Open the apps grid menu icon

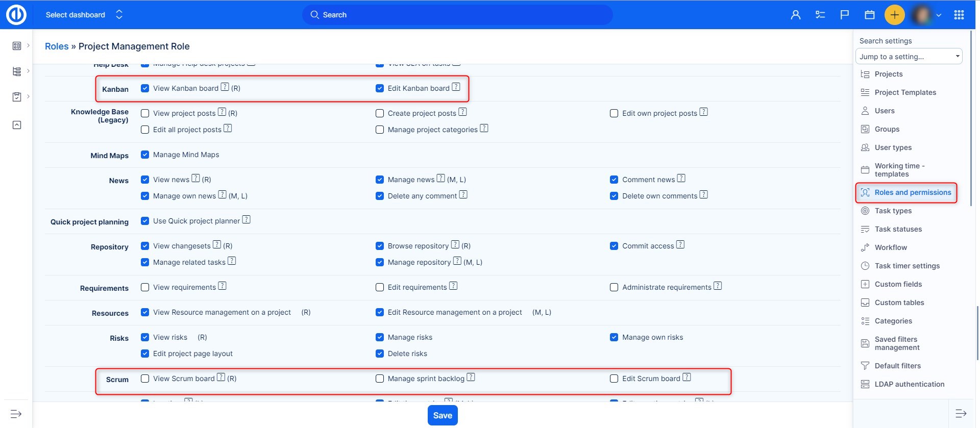pos(959,15)
